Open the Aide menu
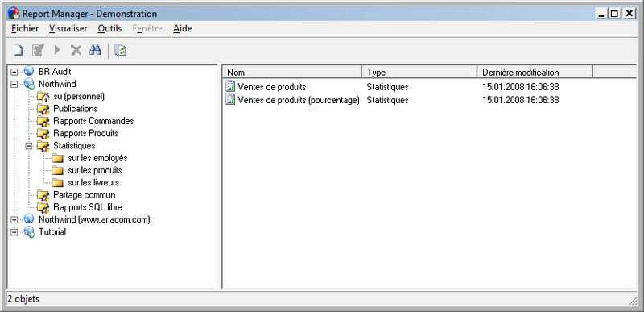This screenshot has height=312, width=644. point(183,29)
